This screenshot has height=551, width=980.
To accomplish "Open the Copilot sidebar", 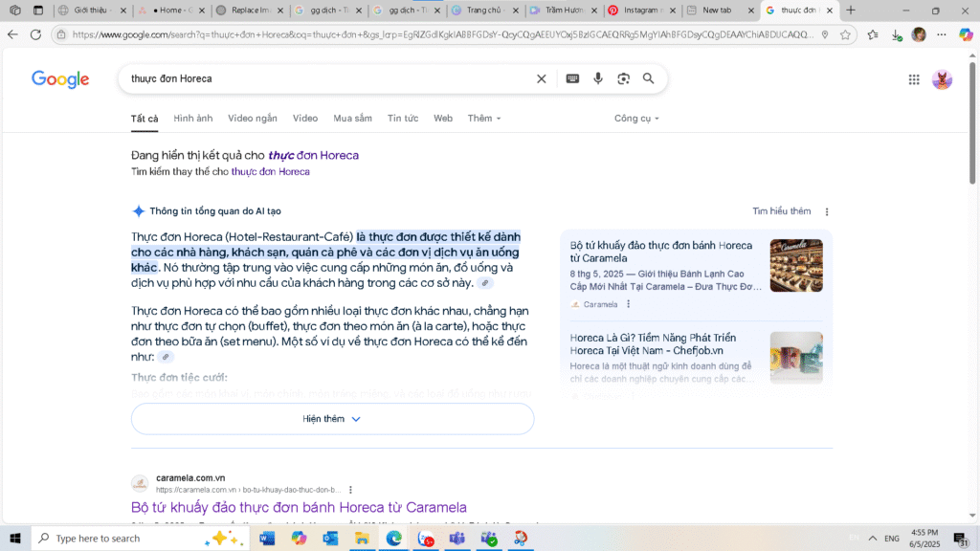I will (966, 35).
